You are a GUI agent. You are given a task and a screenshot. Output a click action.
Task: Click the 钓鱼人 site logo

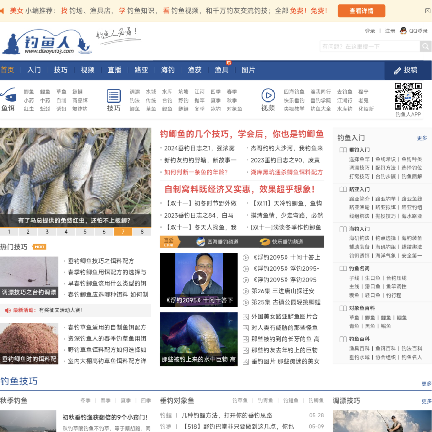[x=47, y=42]
